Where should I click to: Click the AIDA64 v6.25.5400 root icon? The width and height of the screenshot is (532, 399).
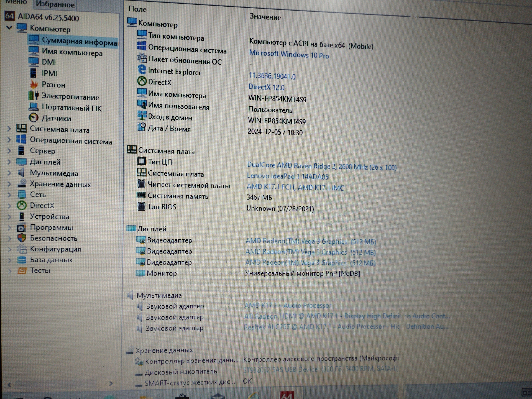coord(10,16)
